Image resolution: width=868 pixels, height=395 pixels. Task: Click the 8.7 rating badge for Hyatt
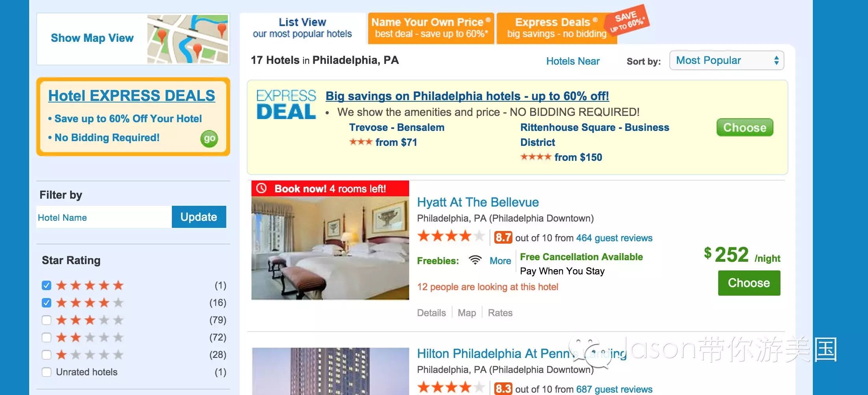[x=503, y=237]
